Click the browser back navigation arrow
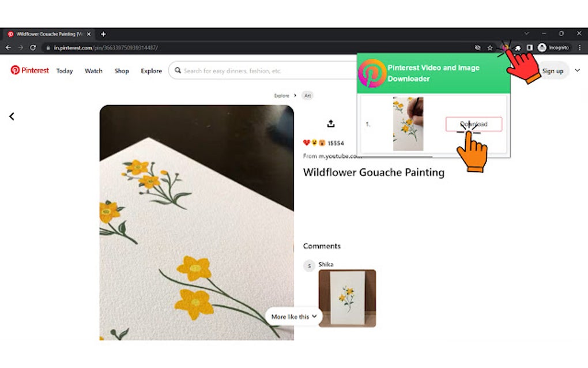The image size is (588, 368). click(8, 47)
